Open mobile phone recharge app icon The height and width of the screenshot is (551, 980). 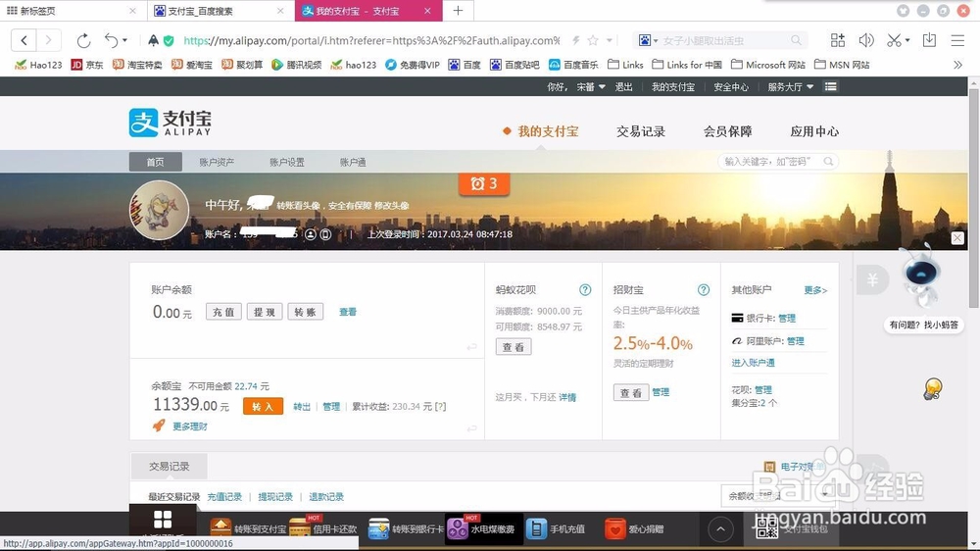coord(536,528)
